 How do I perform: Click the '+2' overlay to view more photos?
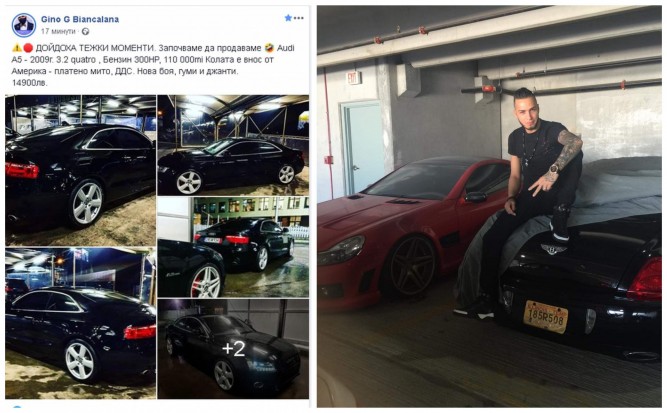(x=233, y=349)
